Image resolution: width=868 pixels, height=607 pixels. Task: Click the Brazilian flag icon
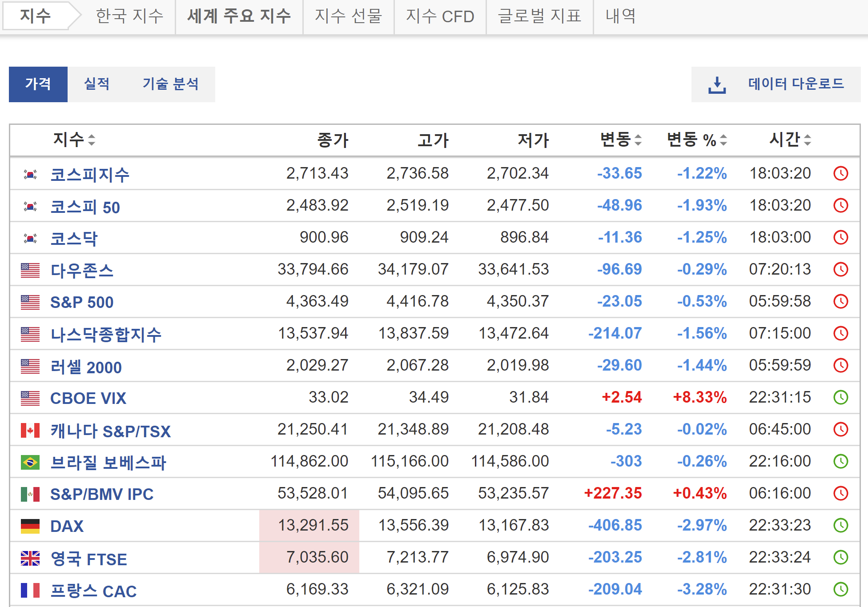pos(30,462)
